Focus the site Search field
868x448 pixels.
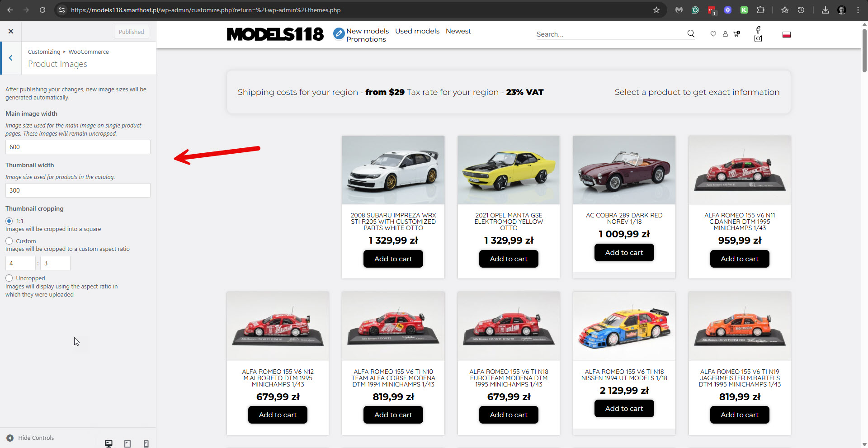click(610, 34)
